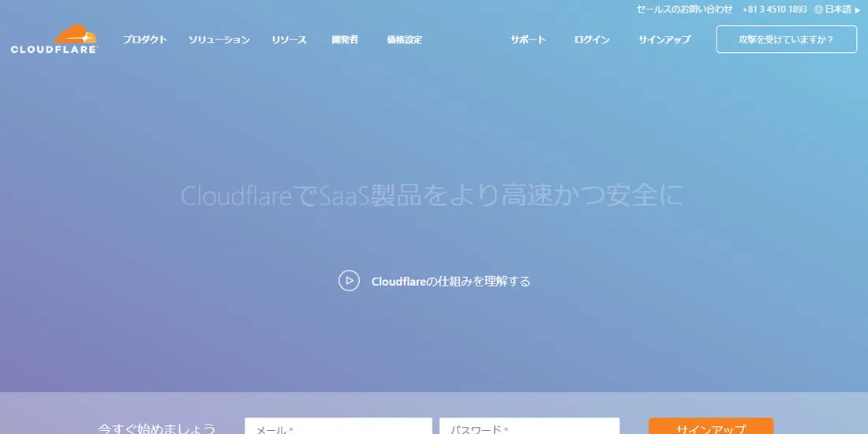Click the ログイン link
Image resolution: width=868 pixels, height=434 pixels.
coord(592,40)
